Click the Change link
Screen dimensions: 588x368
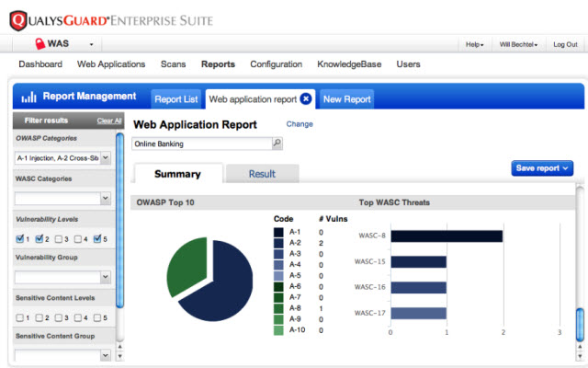tap(300, 124)
